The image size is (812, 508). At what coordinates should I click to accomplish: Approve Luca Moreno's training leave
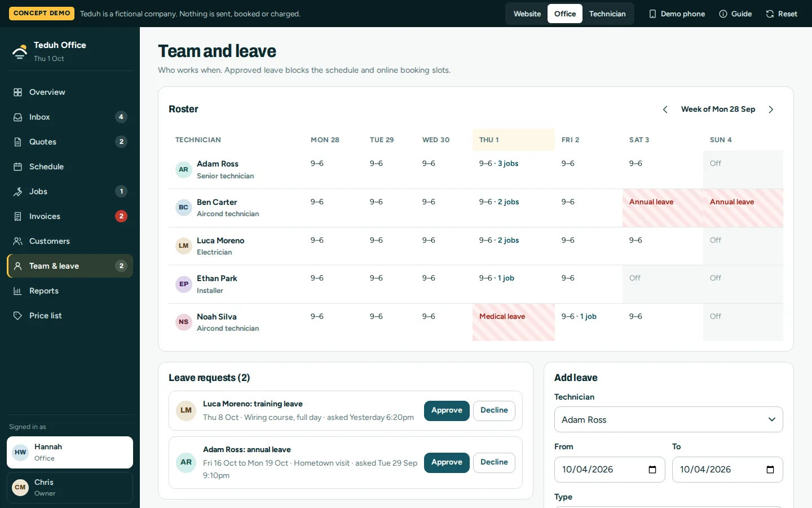pos(447,410)
